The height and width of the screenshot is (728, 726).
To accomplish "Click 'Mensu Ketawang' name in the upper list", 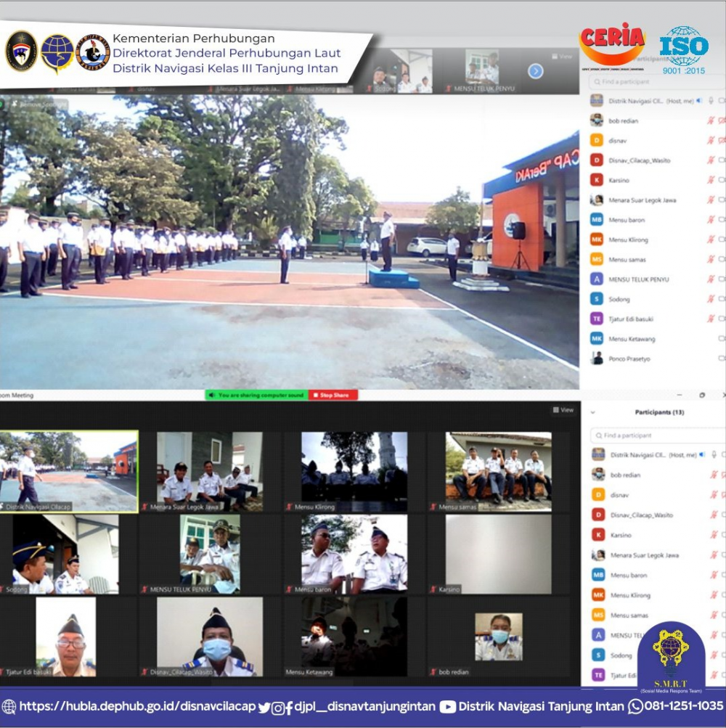I will pos(632,339).
